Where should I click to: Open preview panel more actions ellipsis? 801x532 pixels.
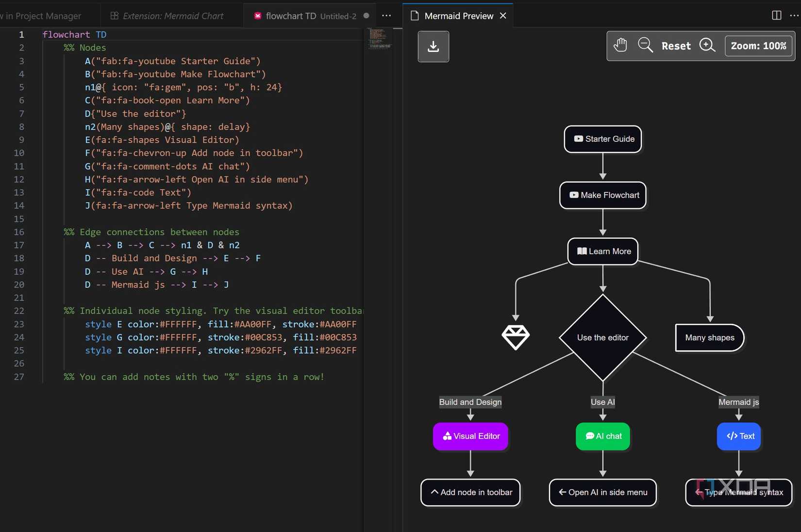794,16
